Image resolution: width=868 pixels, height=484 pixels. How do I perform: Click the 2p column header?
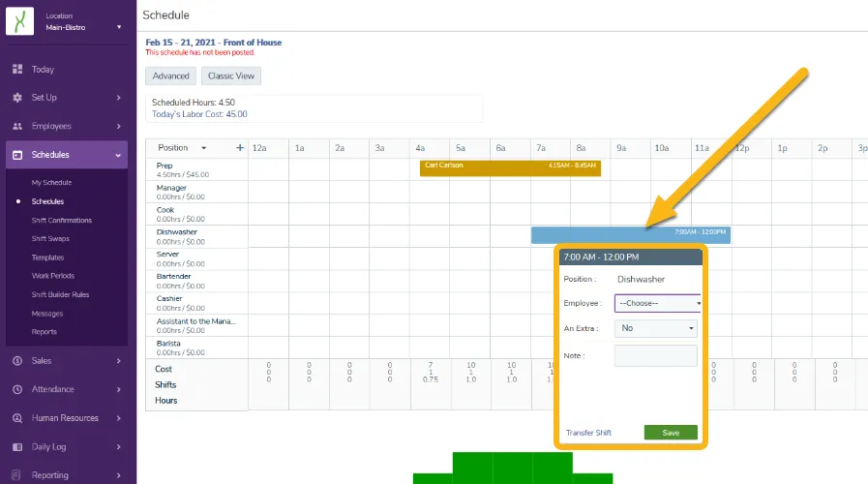point(823,148)
